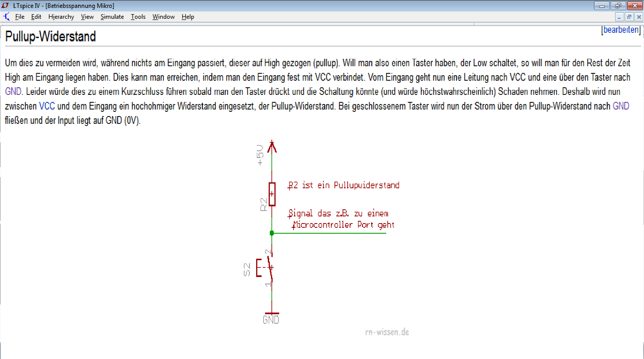
Task: Follow the purple GND link after Taster nach
Action: coord(13,92)
